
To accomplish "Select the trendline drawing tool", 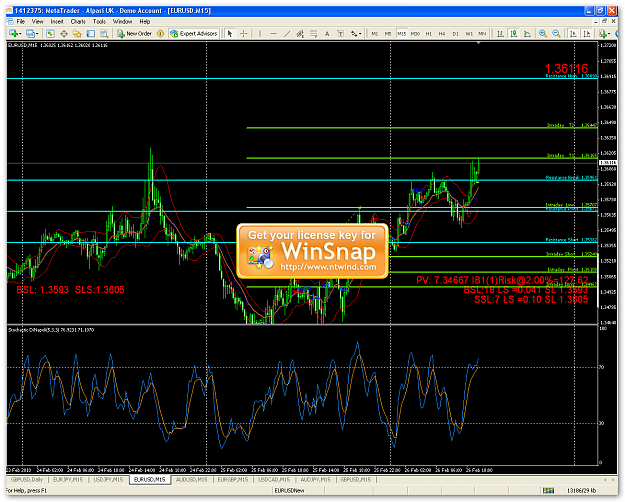I will click(x=287, y=34).
